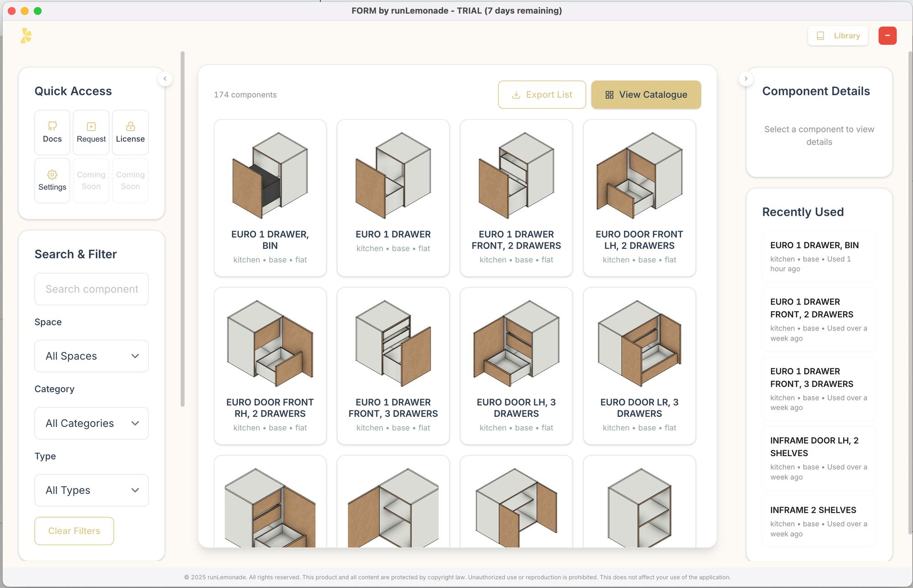Collapse right panel with chevron arrow
Image resolution: width=913 pixels, height=588 pixels.
pyautogui.click(x=745, y=79)
